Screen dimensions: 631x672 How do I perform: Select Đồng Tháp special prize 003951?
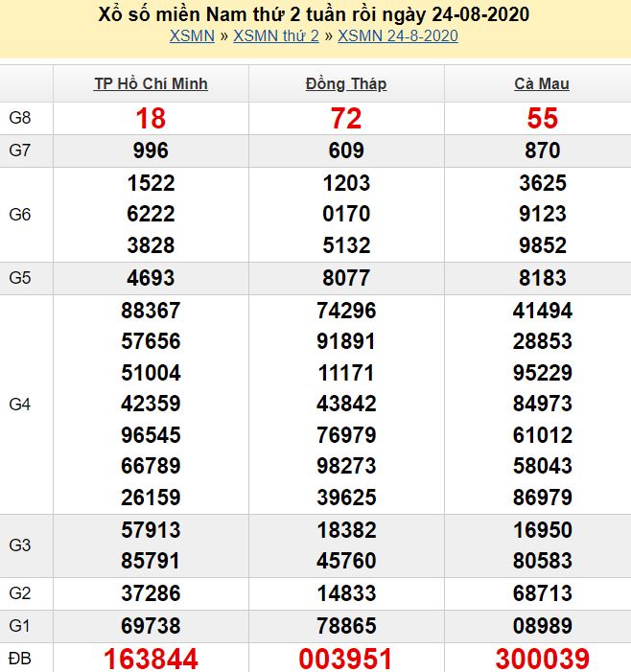345,659
